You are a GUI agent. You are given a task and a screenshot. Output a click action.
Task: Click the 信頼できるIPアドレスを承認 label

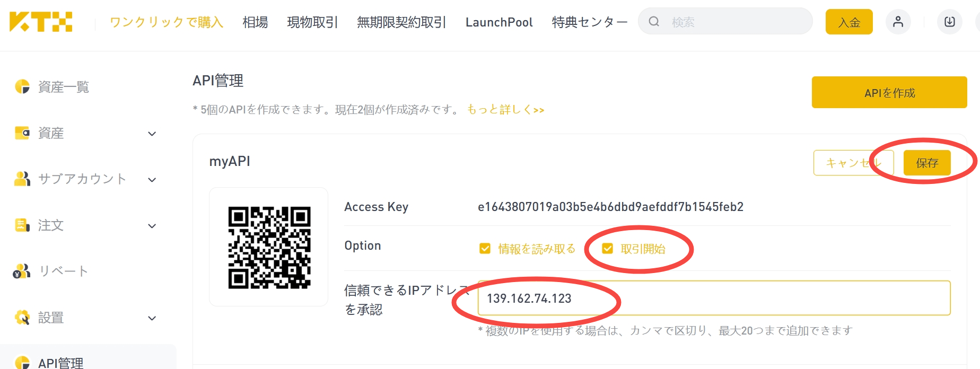[407, 300]
